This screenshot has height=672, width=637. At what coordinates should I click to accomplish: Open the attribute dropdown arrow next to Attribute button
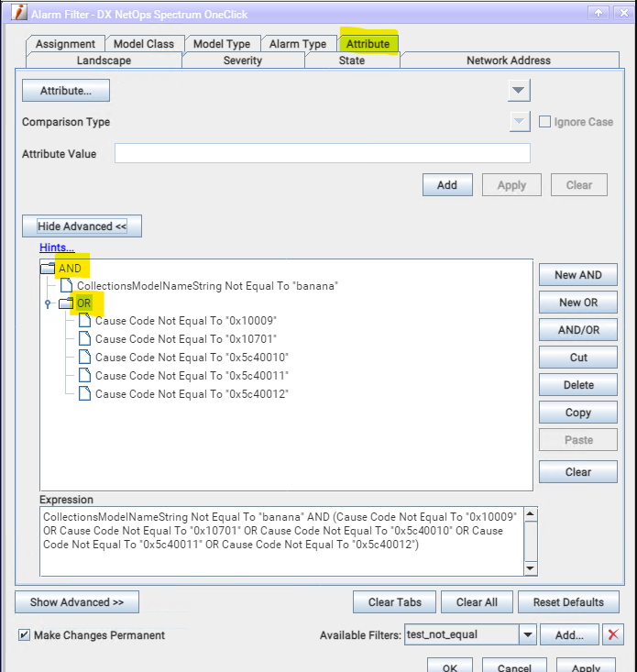pyautogui.click(x=519, y=91)
